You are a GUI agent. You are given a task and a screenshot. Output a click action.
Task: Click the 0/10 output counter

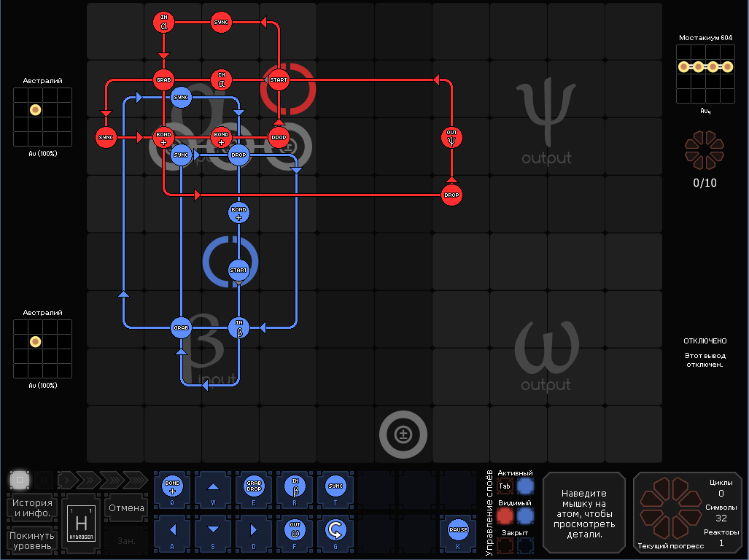705,183
